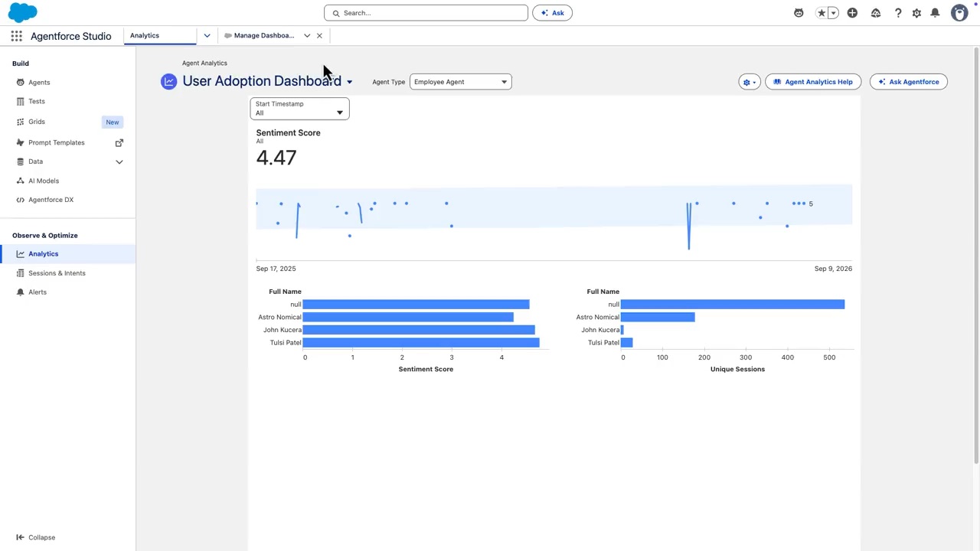
Task: Click the Favorites star icon
Action: tap(822, 13)
